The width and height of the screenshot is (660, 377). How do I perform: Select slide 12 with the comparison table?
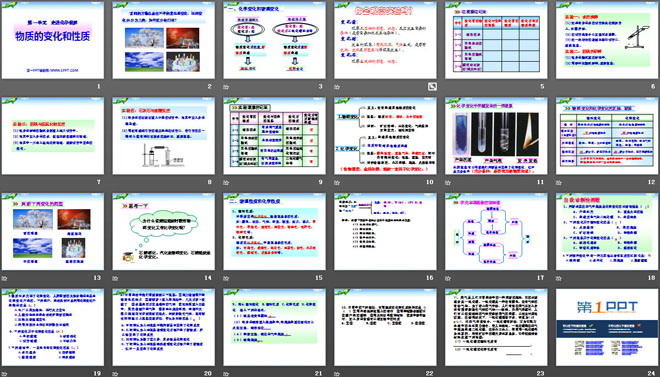607,136
